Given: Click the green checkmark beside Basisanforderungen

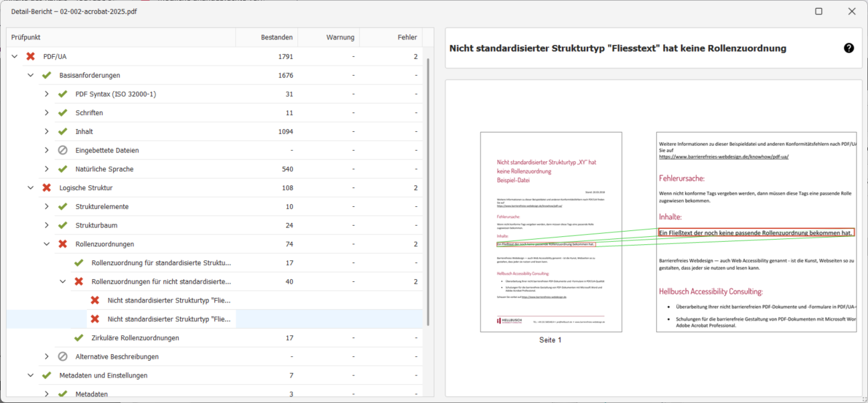Looking at the screenshot, I should [46, 76].
